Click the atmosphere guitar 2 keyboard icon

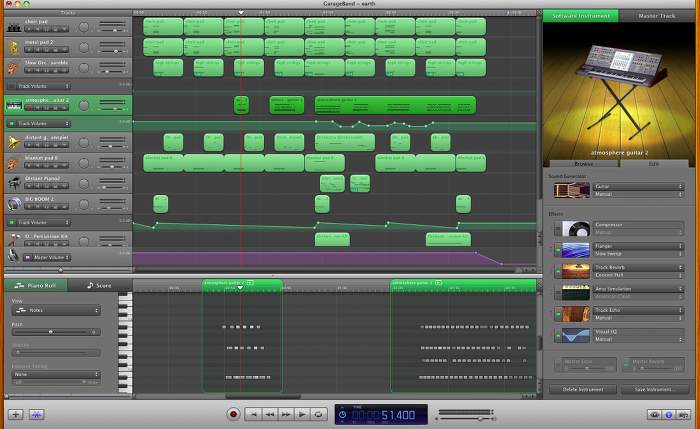point(14,105)
